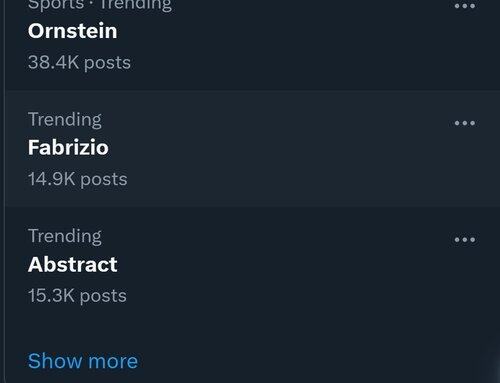The image size is (500, 383).
Task: Click the word "posts" under Ornstein
Action: click(x=107, y=63)
